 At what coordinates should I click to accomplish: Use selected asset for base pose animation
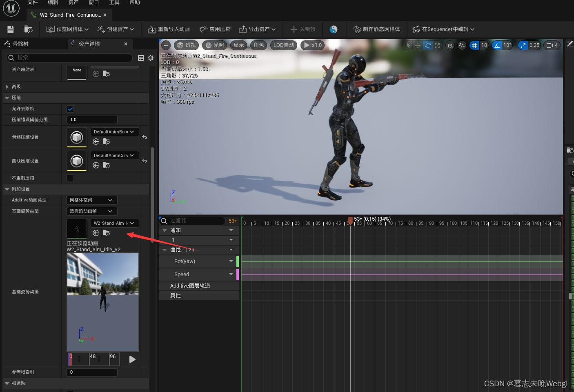pyautogui.click(x=96, y=233)
